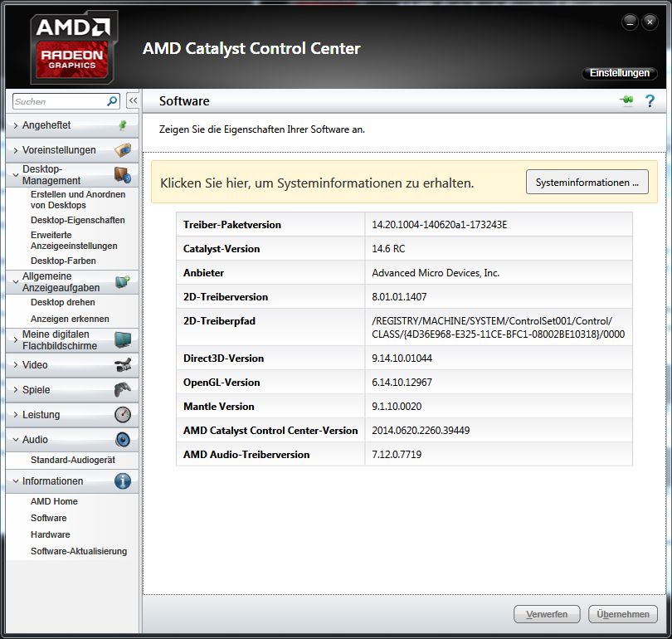Click the green pin icon next to Angeheftet
This screenshot has width=672, height=639.
click(123, 125)
